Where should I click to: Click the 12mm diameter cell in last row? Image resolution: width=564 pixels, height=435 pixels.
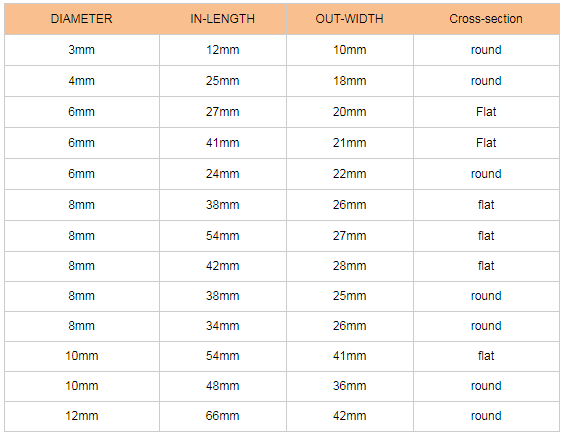(x=82, y=416)
